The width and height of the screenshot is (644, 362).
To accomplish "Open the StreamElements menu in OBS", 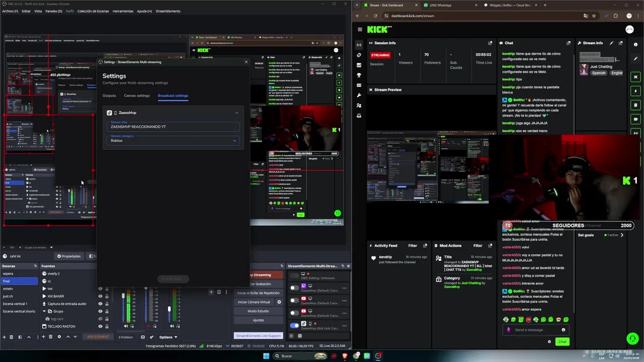I will (x=168, y=11).
